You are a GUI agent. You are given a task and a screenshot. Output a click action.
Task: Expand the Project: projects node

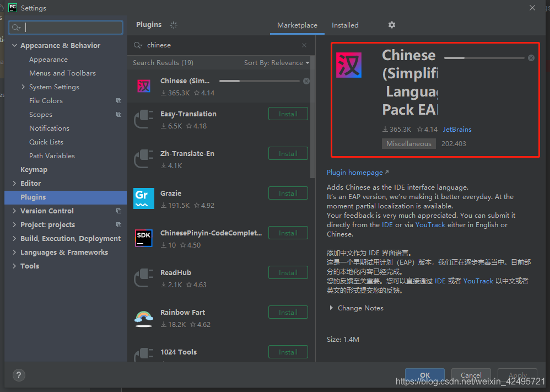pyautogui.click(x=14, y=224)
